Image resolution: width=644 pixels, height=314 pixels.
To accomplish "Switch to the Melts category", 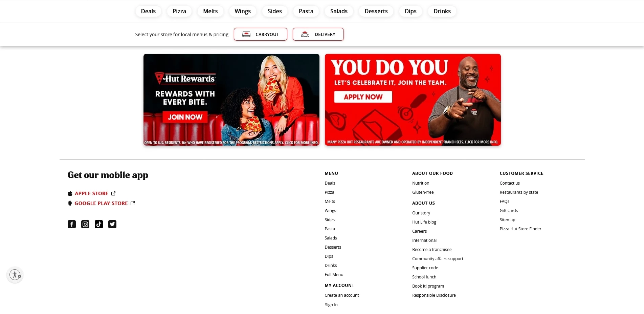I will pyautogui.click(x=210, y=11).
